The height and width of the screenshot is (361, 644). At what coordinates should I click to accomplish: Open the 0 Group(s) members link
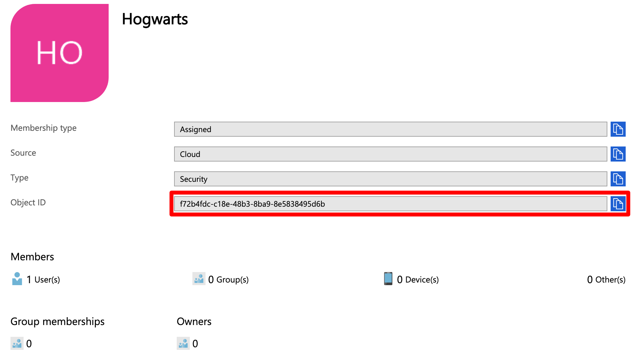coord(228,280)
